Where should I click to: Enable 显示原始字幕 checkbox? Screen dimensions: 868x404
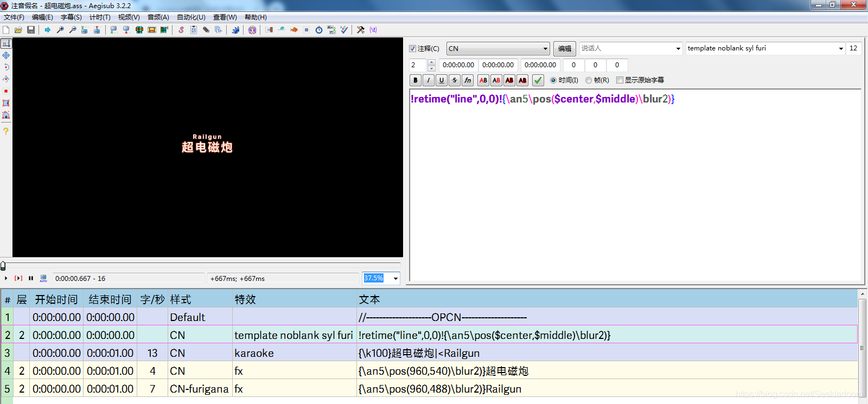[620, 80]
